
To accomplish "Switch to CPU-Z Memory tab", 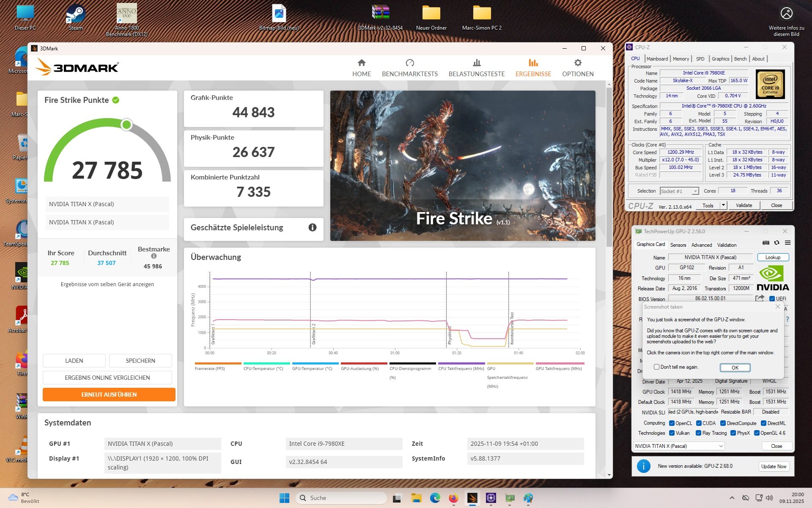I will pyautogui.click(x=680, y=59).
